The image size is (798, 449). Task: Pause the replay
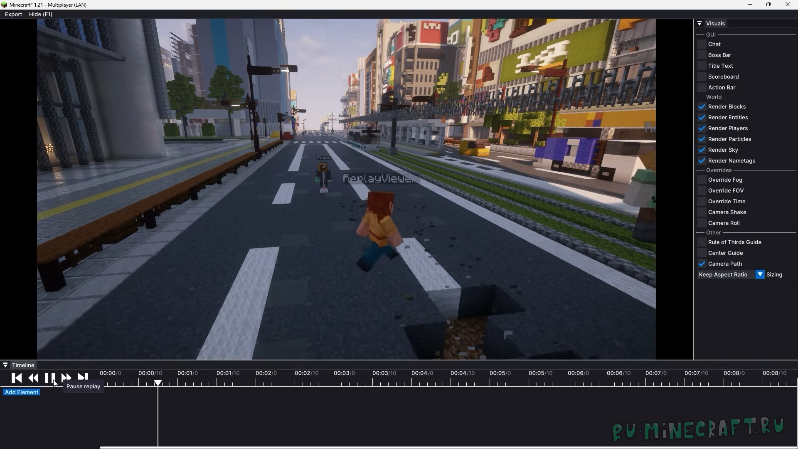point(50,378)
